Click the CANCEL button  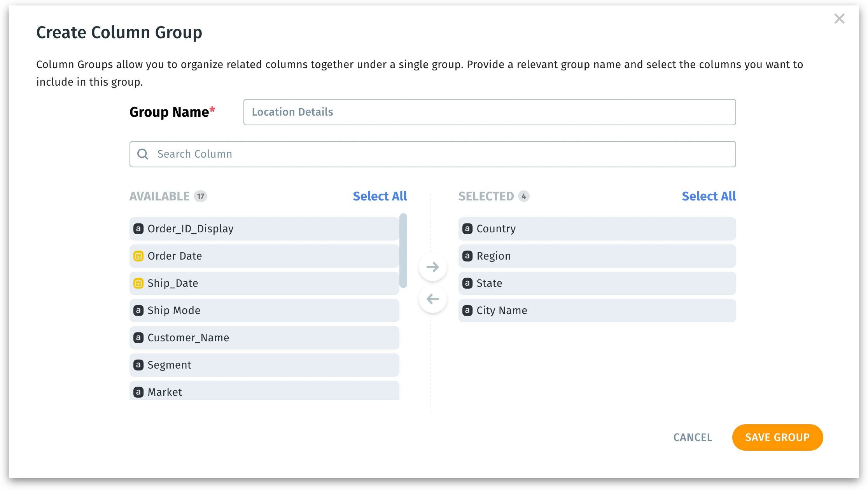(693, 437)
